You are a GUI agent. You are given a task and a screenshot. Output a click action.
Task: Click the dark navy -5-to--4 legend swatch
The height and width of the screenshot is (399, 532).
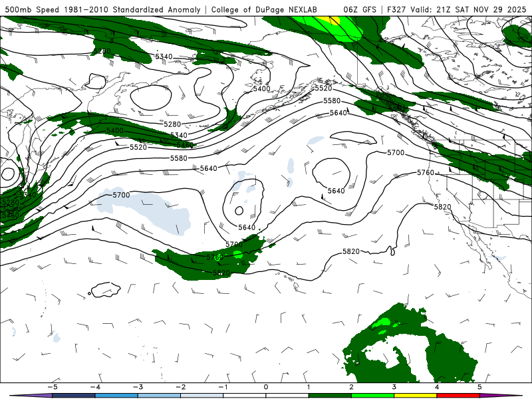pyautogui.click(x=74, y=396)
